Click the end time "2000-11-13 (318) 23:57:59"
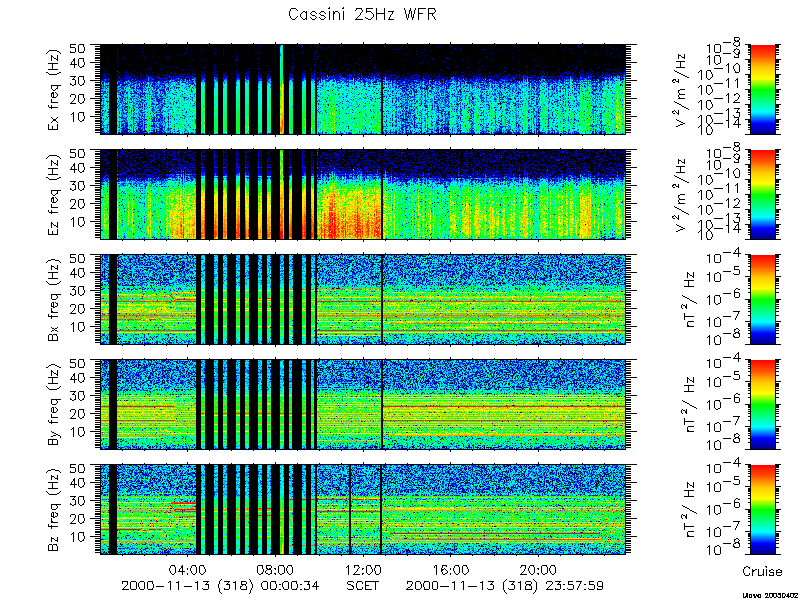 click(505, 585)
